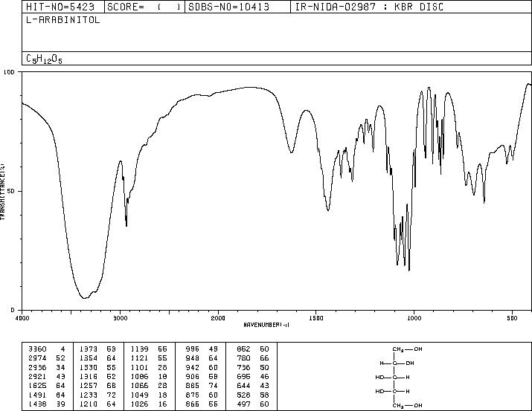Select the 1026 peak table entry
This screenshot has width=532, height=411.
tap(149, 404)
